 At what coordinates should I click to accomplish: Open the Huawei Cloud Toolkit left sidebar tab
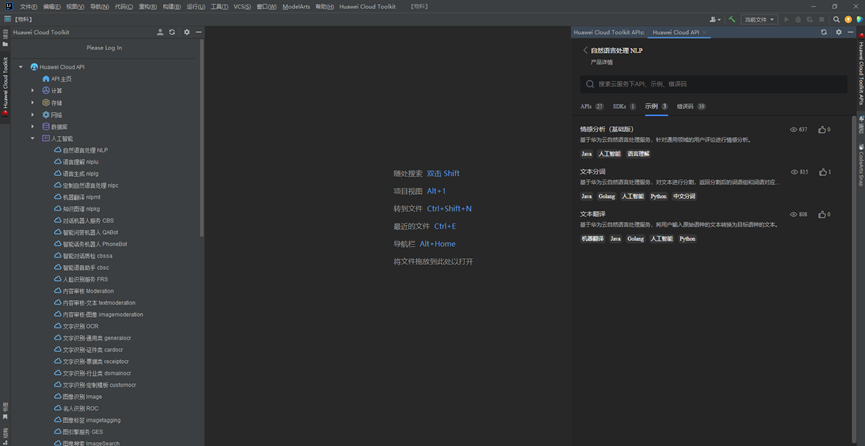[x=5, y=86]
